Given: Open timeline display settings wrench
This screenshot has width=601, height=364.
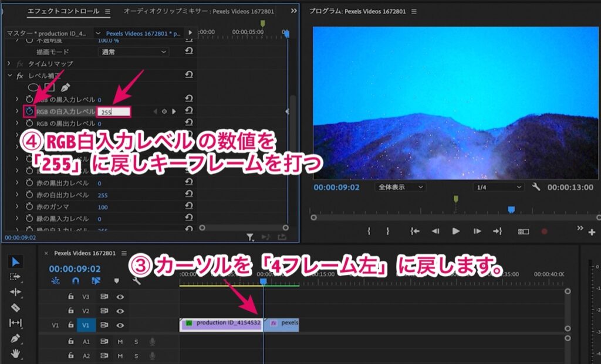Looking at the screenshot, I should [x=136, y=281].
